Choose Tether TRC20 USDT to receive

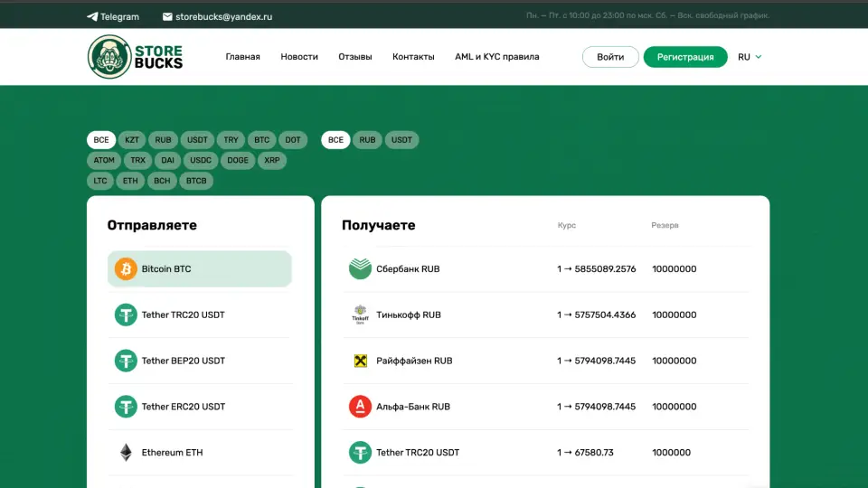(545, 453)
